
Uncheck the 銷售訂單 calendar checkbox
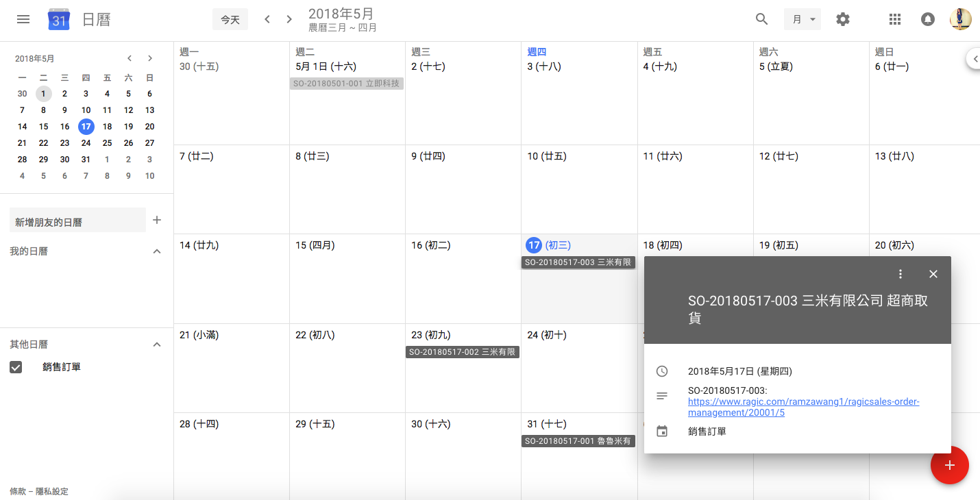click(x=16, y=367)
